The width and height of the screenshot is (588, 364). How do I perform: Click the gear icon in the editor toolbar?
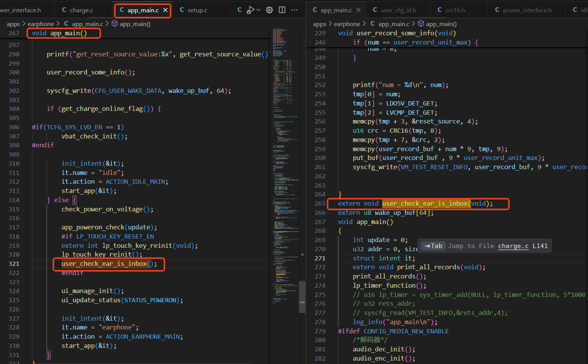[x=270, y=10]
